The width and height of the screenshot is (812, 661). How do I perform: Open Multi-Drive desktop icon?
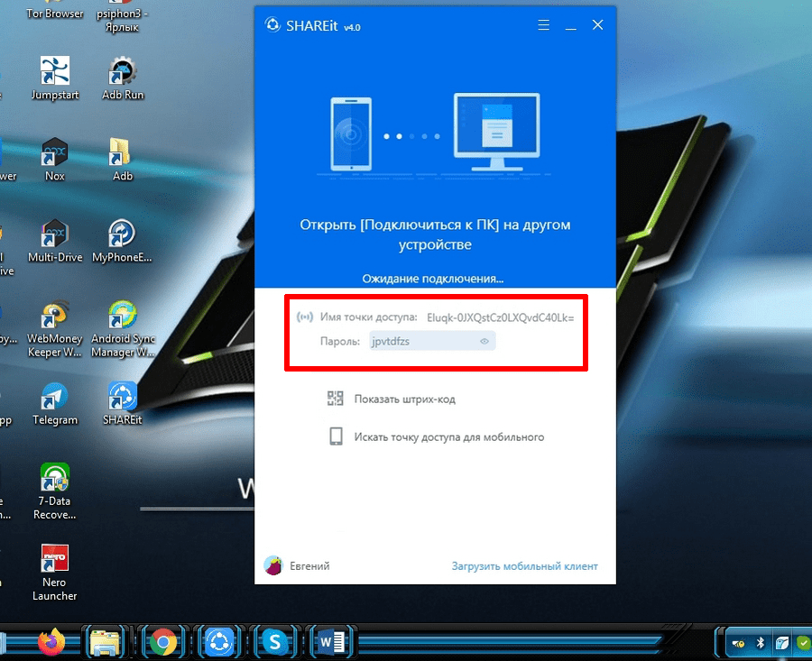click(x=55, y=240)
